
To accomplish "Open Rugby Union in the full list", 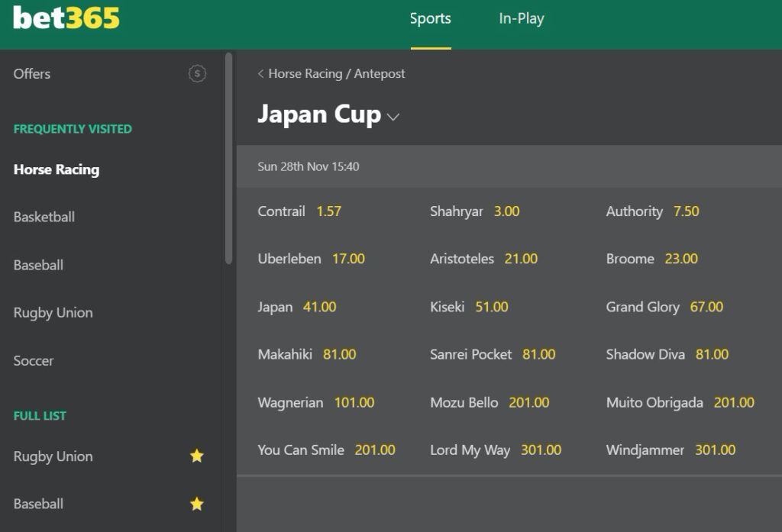I will (x=53, y=456).
